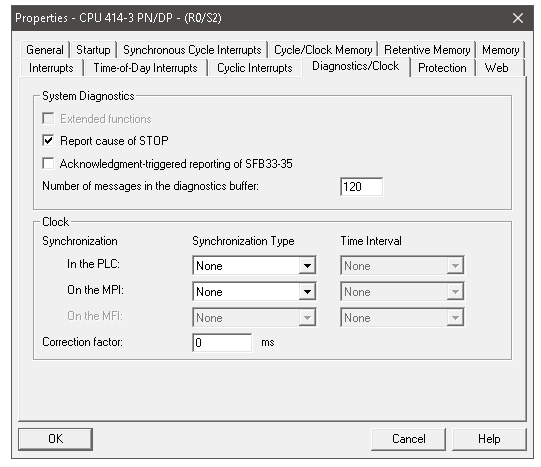
Task: Open Time-of-Day Interrupts tab
Action: click(x=145, y=68)
